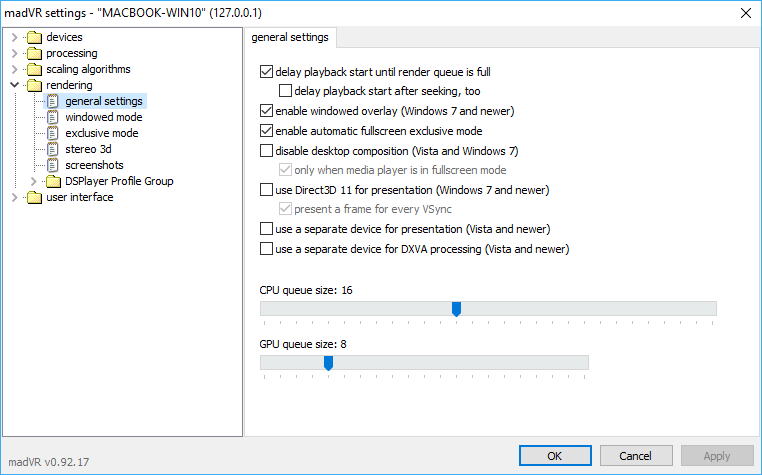Screen dimensions: 762x475
Task: Enable Direct3D 11 for presentation checkbox
Action: pyautogui.click(x=266, y=190)
